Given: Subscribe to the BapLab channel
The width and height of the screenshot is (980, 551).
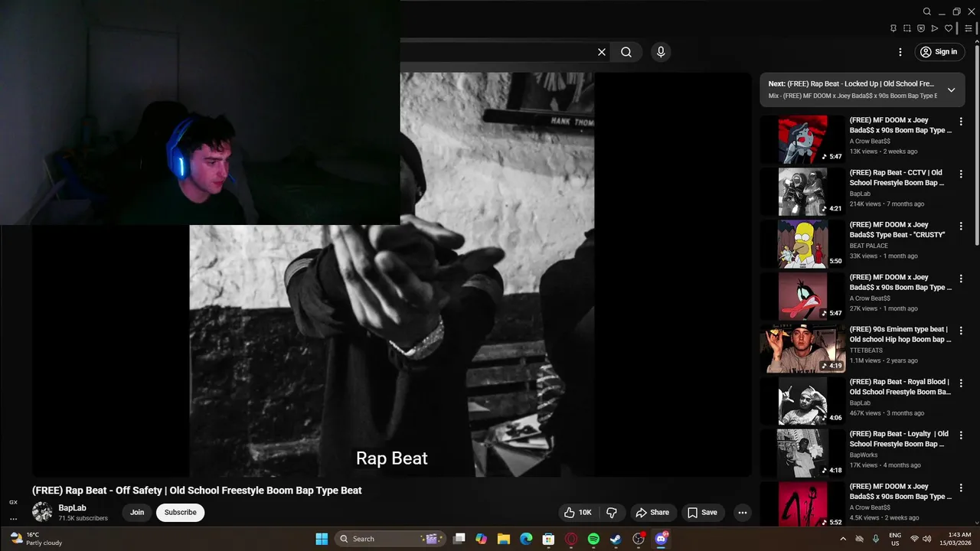Looking at the screenshot, I should [x=181, y=513].
